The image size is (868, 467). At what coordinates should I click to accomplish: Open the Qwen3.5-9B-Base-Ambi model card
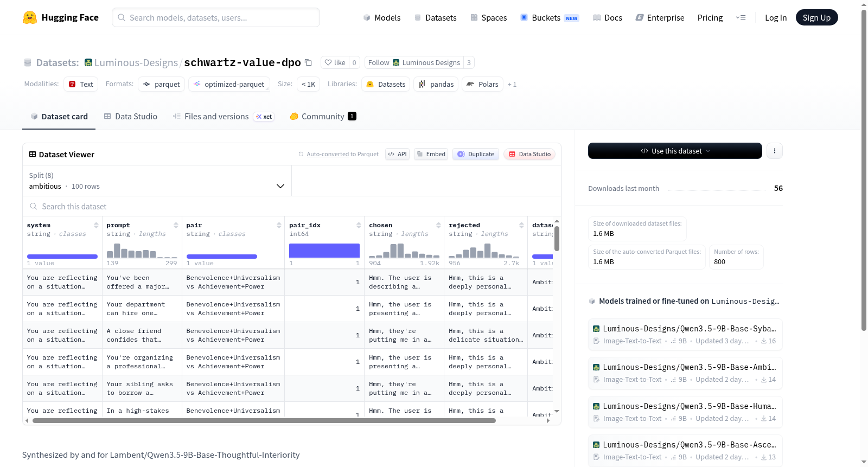pos(686,373)
